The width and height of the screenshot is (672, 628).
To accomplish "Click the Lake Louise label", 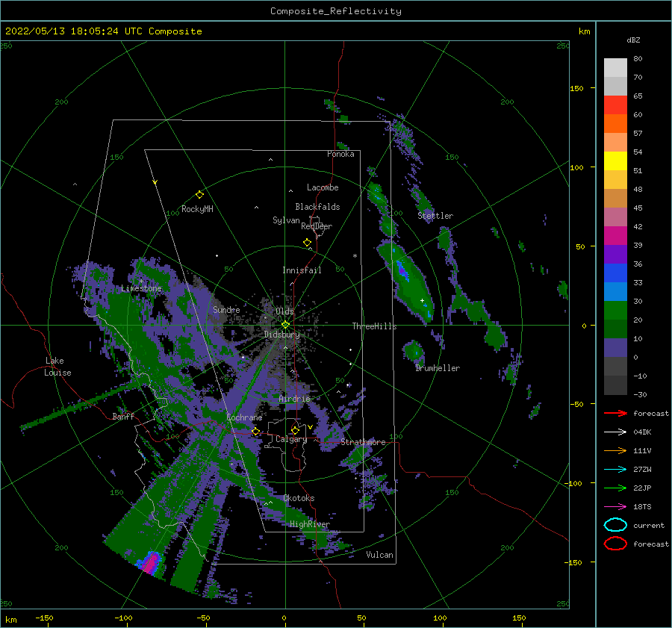I will click(57, 367).
